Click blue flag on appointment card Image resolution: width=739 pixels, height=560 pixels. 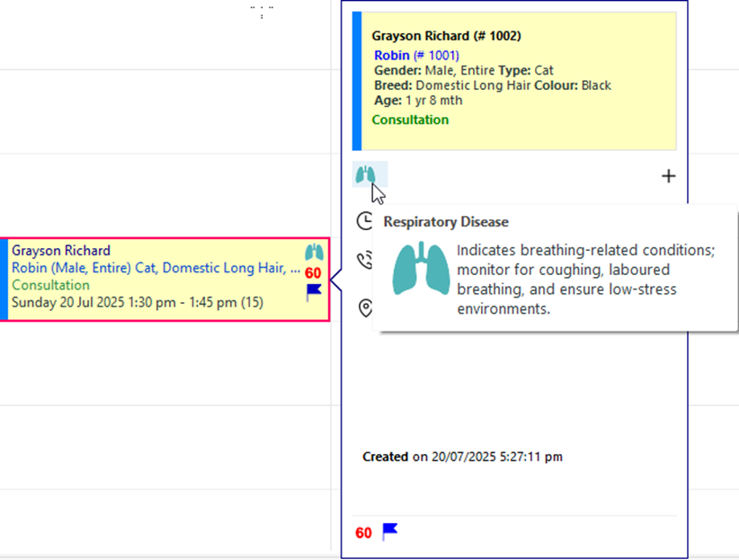(x=314, y=292)
